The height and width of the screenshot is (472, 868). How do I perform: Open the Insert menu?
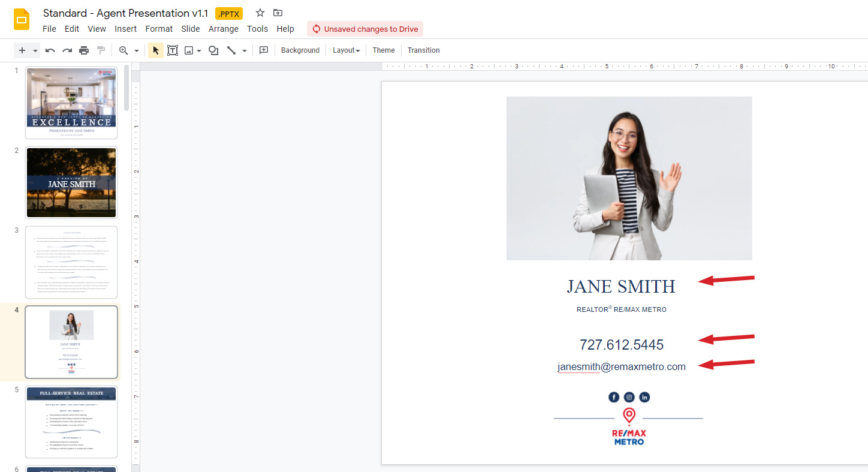tap(126, 29)
